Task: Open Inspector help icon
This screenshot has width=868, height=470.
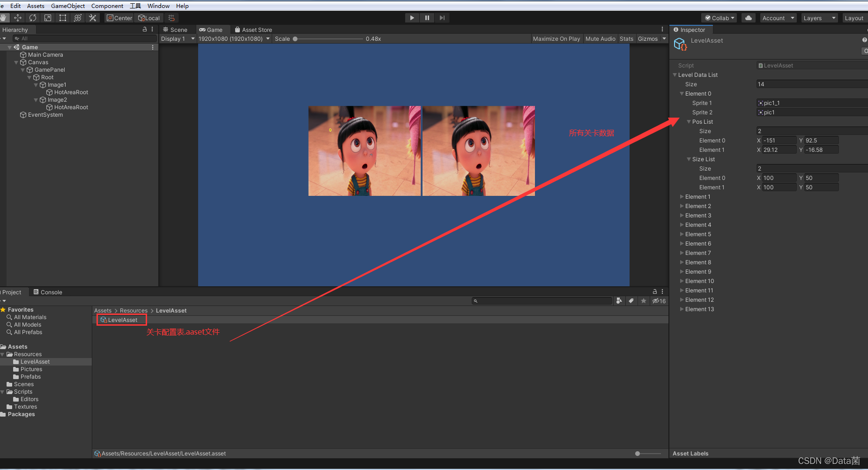Action: (x=865, y=40)
